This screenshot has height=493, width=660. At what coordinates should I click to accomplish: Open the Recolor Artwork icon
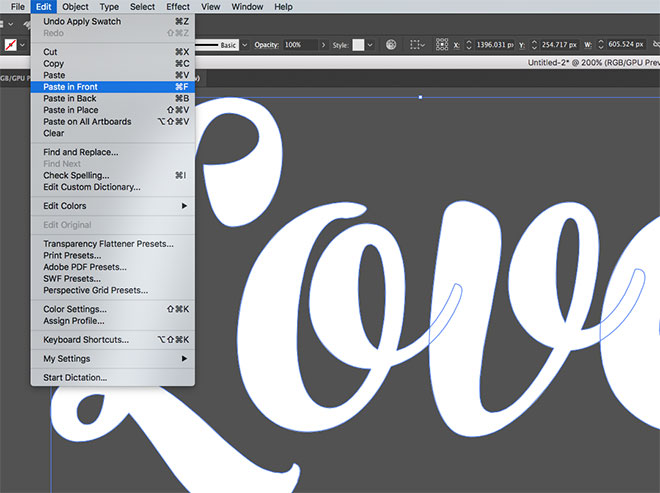point(390,45)
